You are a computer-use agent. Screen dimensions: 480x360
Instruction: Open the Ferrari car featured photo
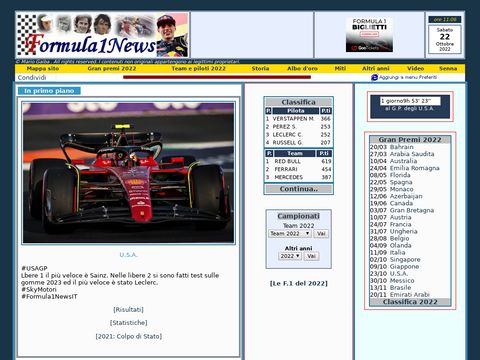(x=128, y=173)
